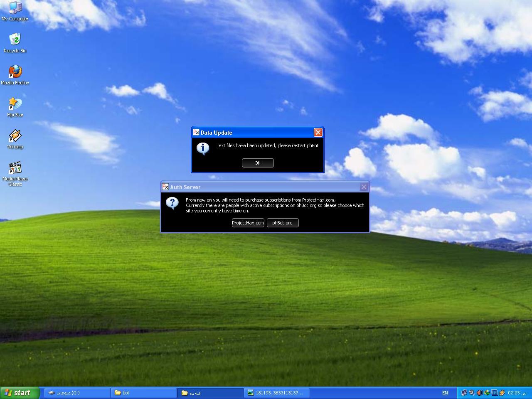
Task: Click the Auth Server title bar icon
Action: 165,187
